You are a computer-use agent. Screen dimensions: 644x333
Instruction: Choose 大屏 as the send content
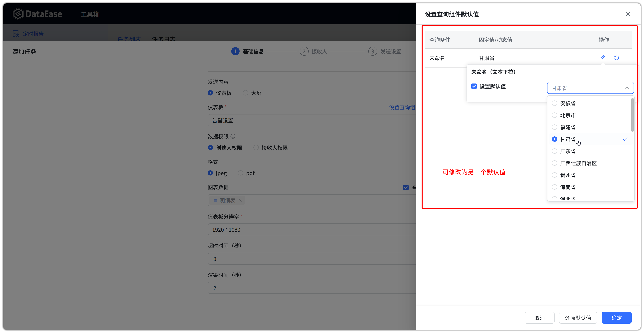(246, 93)
